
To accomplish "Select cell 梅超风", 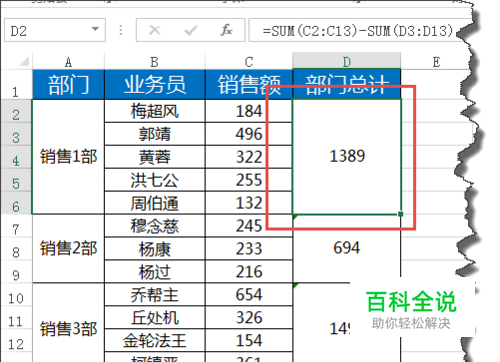I will (x=155, y=111).
